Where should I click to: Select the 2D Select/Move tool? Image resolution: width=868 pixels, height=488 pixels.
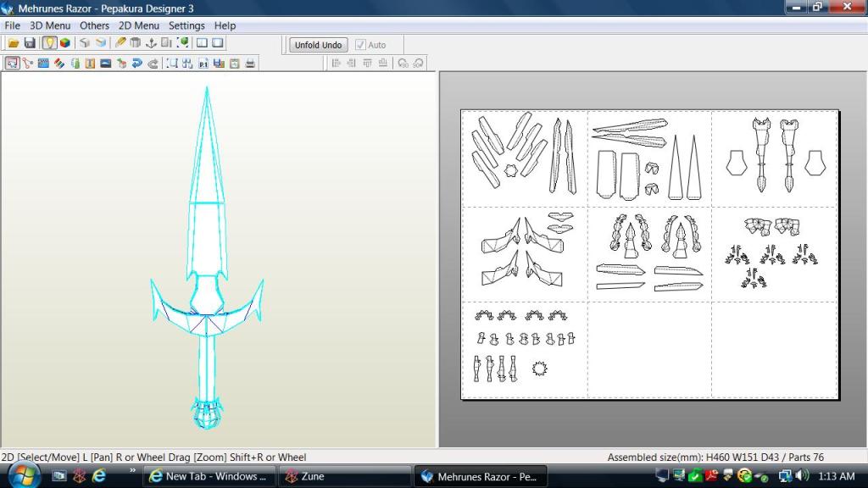point(12,63)
